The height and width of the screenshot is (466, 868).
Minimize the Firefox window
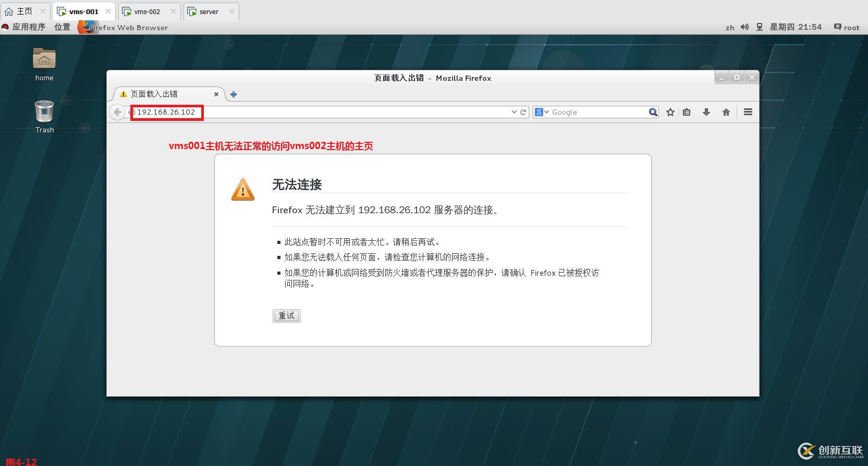(x=722, y=78)
